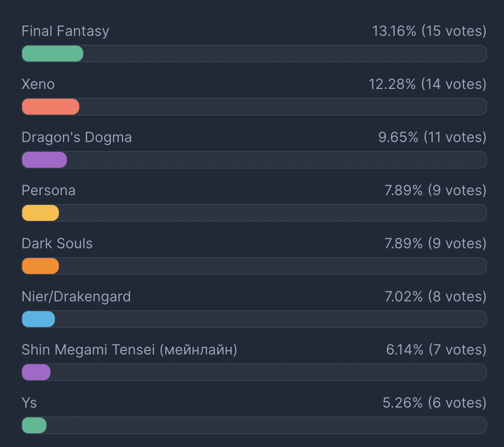Select the Nier/Drakengard option label
The width and height of the screenshot is (504, 447).
76,297
